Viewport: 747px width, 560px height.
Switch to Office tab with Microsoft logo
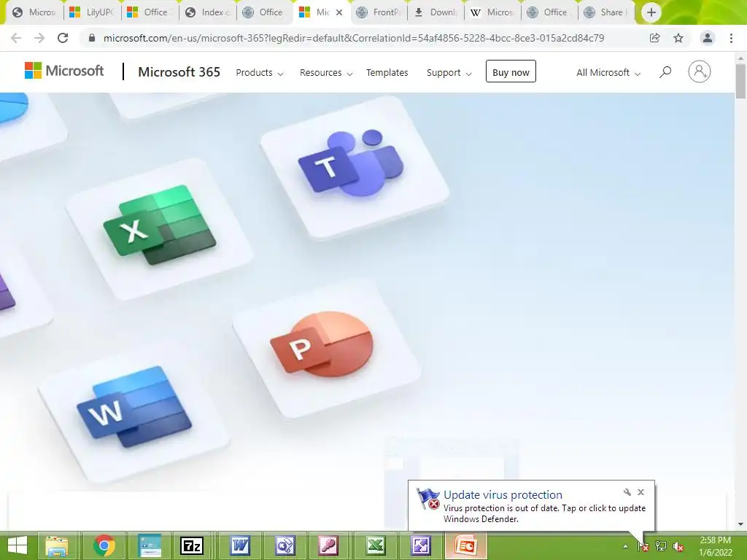[x=150, y=12]
